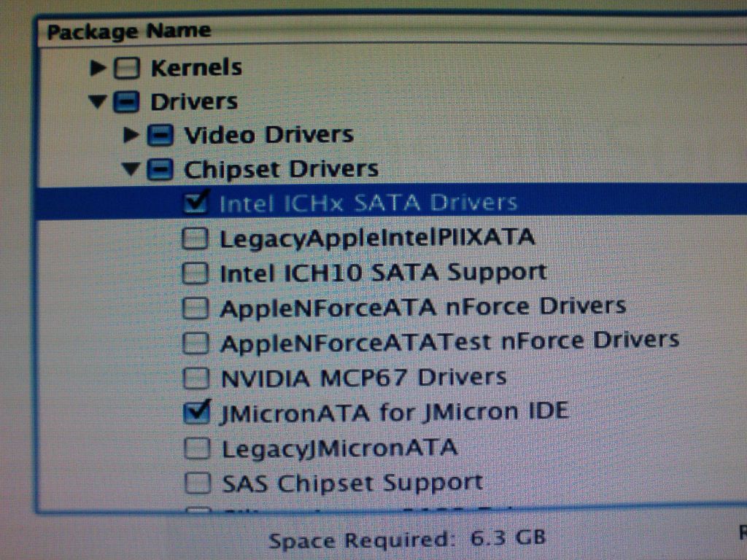Viewport: 747px width, 560px height.
Task: Highlight Intel ICH10 SATA Support label
Action: coord(383,273)
